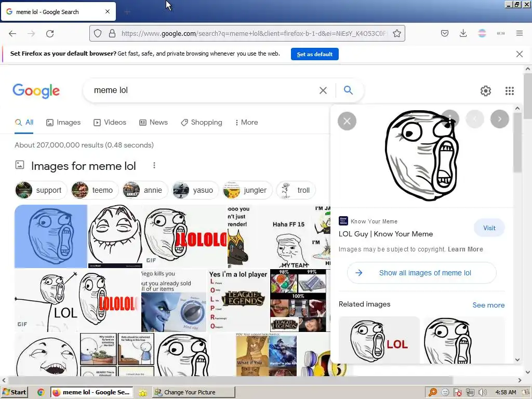
Task: Click the Visit button for Know Your Meme
Action: [x=489, y=228]
